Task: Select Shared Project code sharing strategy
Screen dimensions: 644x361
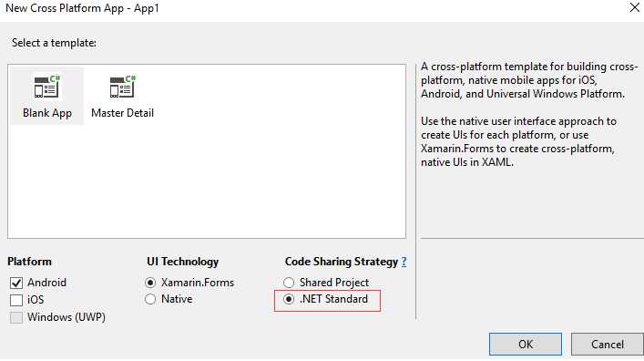Action: click(289, 283)
